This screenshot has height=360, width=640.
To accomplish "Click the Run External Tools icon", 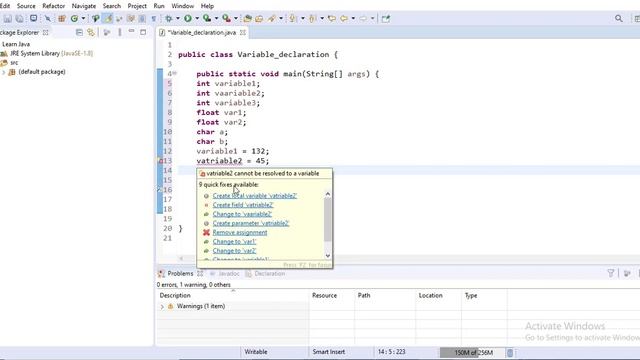I will pos(226,18).
